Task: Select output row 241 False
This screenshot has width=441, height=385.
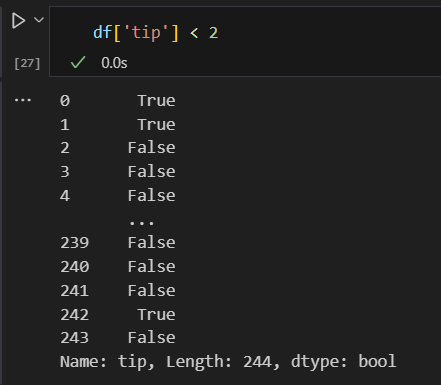Action: point(118,291)
